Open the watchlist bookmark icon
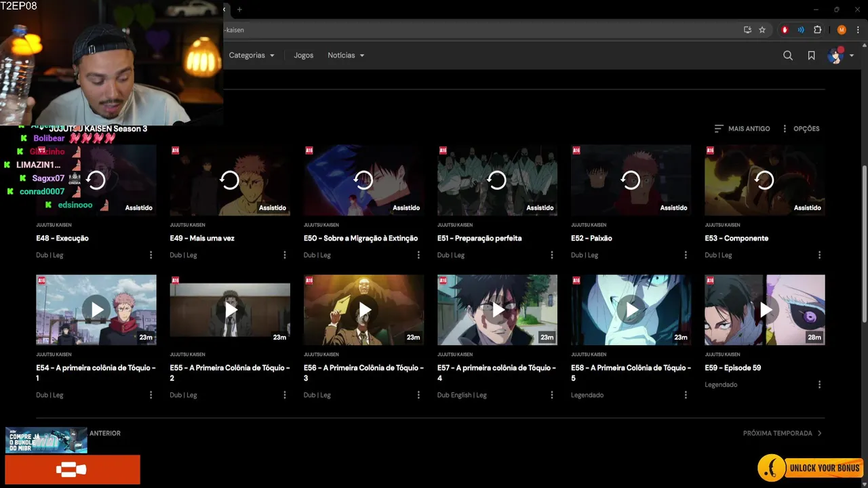Viewport: 868px width, 488px height. tap(811, 56)
